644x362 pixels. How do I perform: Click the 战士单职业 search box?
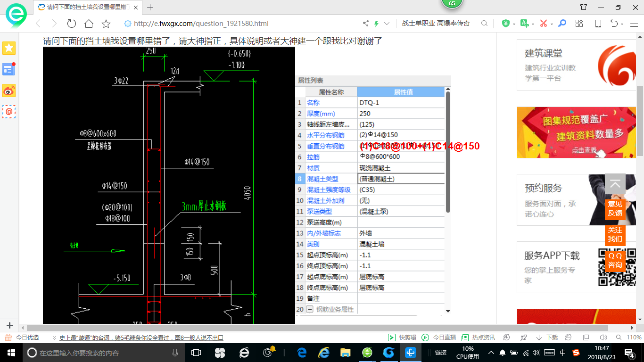click(x=436, y=24)
